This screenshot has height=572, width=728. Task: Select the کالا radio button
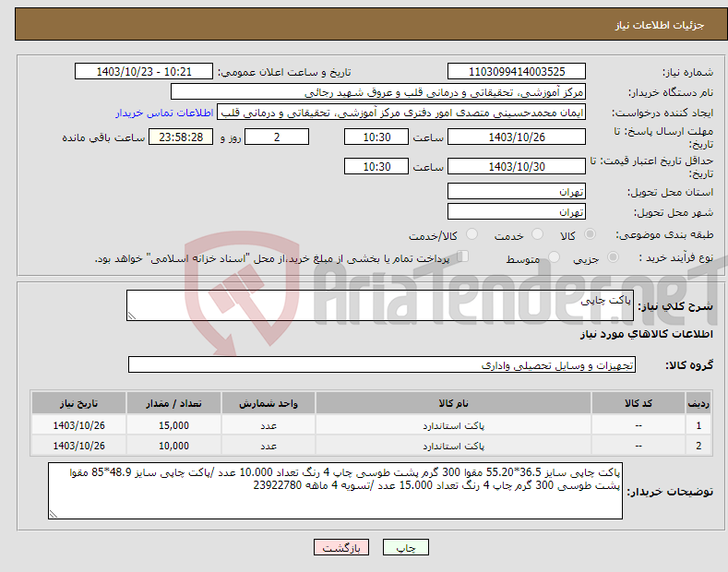[x=590, y=234]
